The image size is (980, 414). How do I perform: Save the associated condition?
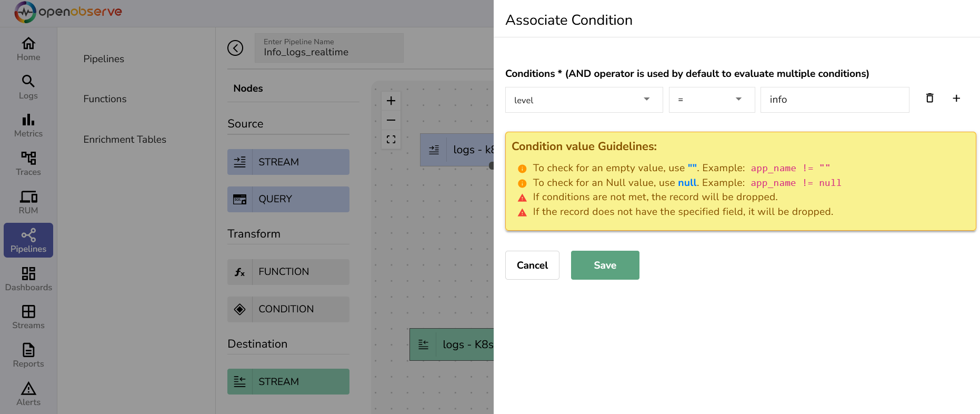coord(605,265)
